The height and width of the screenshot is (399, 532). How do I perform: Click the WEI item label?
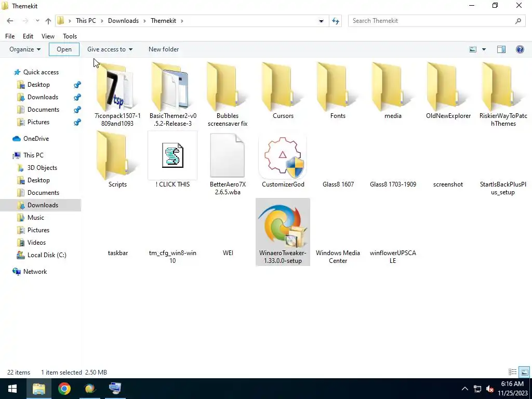[x=228, y=253]
